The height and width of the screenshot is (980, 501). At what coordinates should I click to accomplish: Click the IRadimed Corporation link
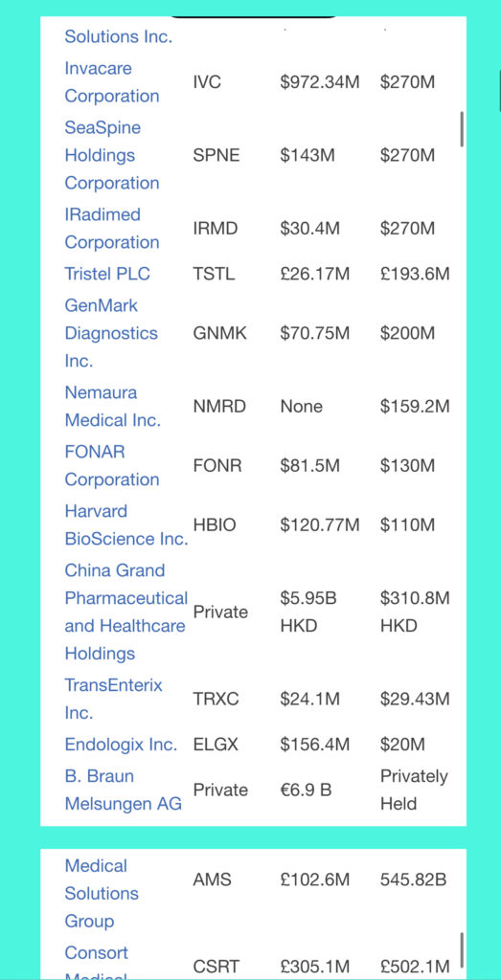112,228
